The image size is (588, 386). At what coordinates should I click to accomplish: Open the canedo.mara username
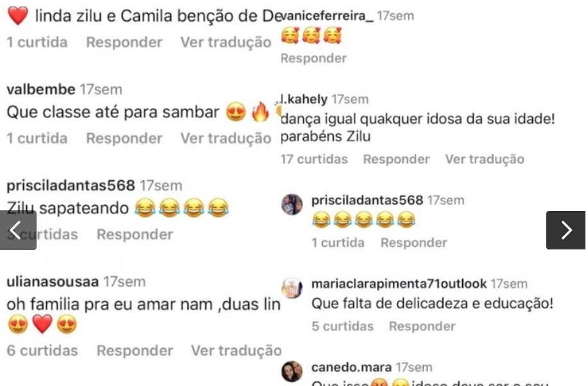click(351, 367)
